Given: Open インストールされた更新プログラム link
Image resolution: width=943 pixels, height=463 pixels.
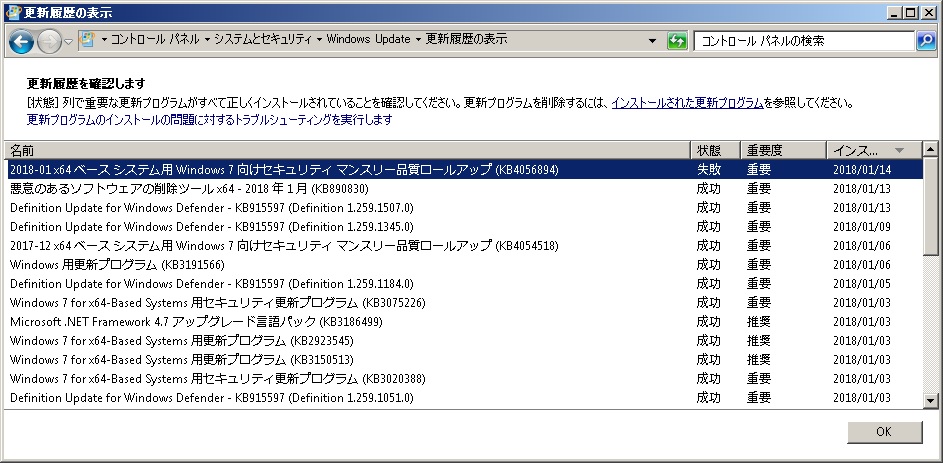Looking at the screenshot, I should tap(687, 103).
